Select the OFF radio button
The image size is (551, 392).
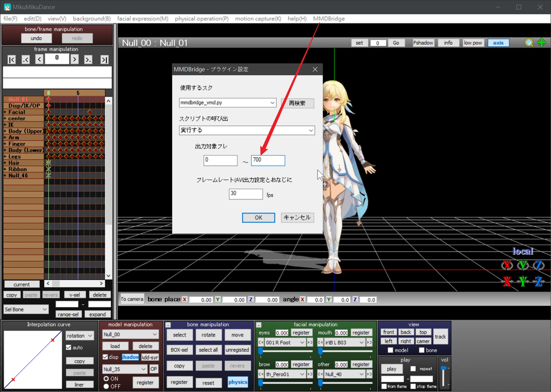pos(106,386)
